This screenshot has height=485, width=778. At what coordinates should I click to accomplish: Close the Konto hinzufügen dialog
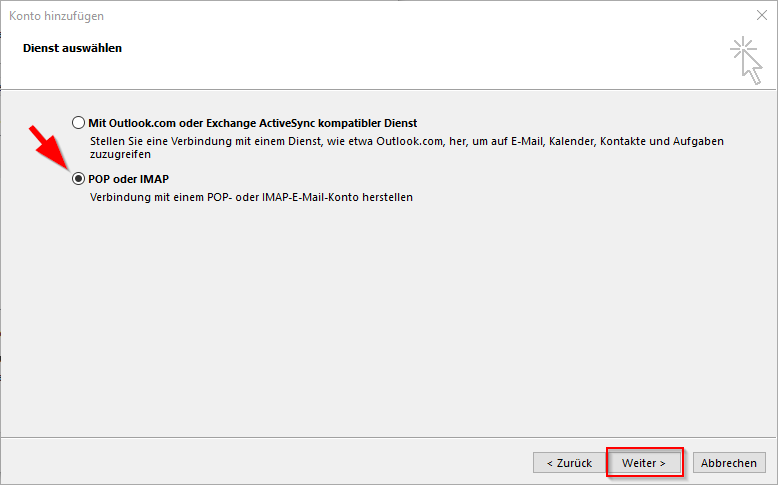[x=762, y=15]
